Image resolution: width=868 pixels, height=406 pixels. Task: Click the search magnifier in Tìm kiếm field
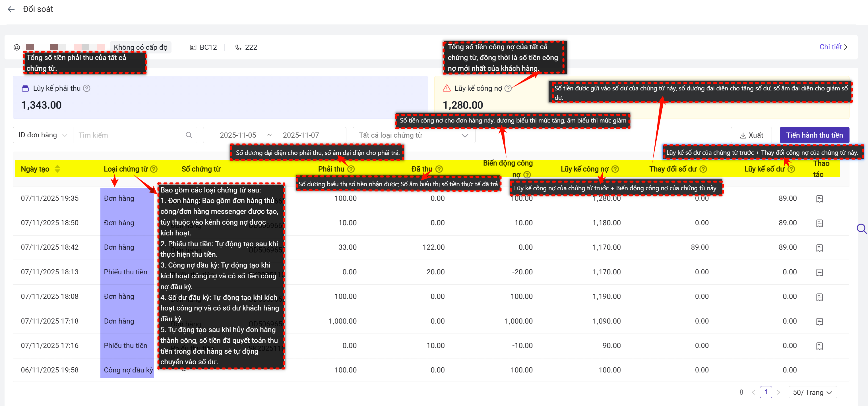point(189,135)
